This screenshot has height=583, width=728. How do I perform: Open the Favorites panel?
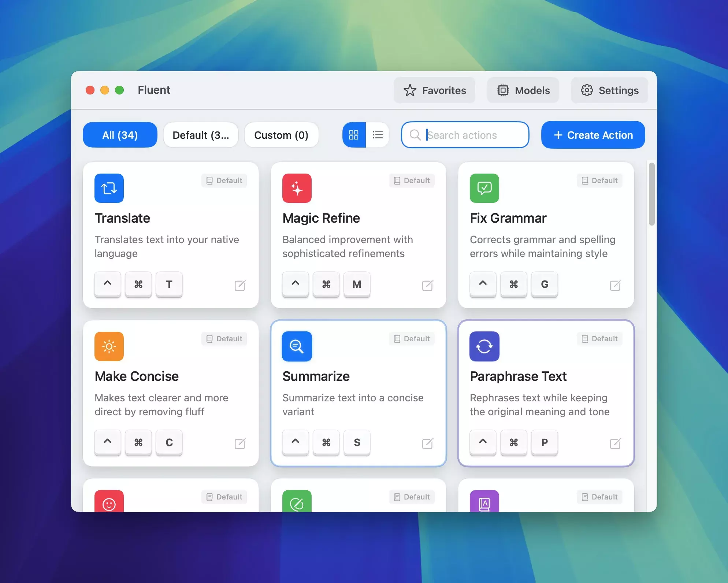434,90
